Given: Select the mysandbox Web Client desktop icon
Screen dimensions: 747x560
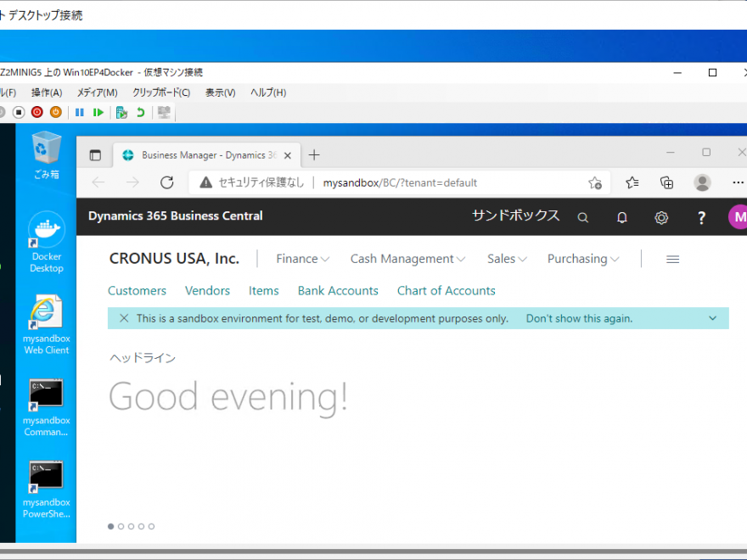Looking at the screenshot, I should coord(47,325).
